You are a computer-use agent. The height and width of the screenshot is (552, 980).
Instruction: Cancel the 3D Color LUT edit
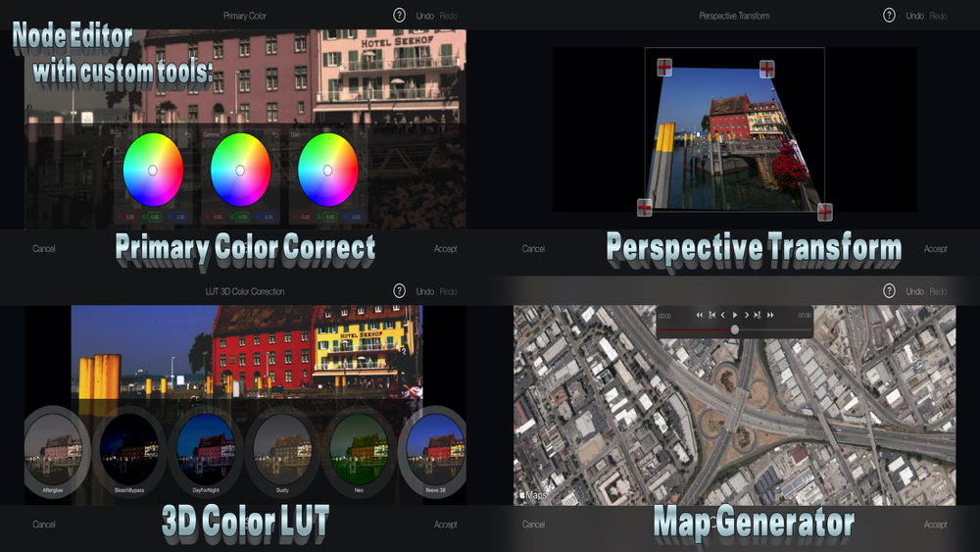pos(44,525)
